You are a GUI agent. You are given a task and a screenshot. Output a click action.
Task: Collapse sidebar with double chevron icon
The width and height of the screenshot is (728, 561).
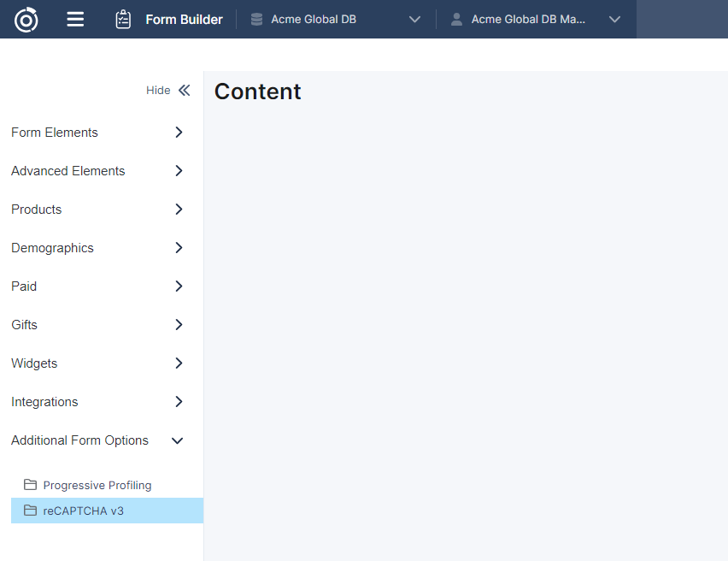point(184,91)
